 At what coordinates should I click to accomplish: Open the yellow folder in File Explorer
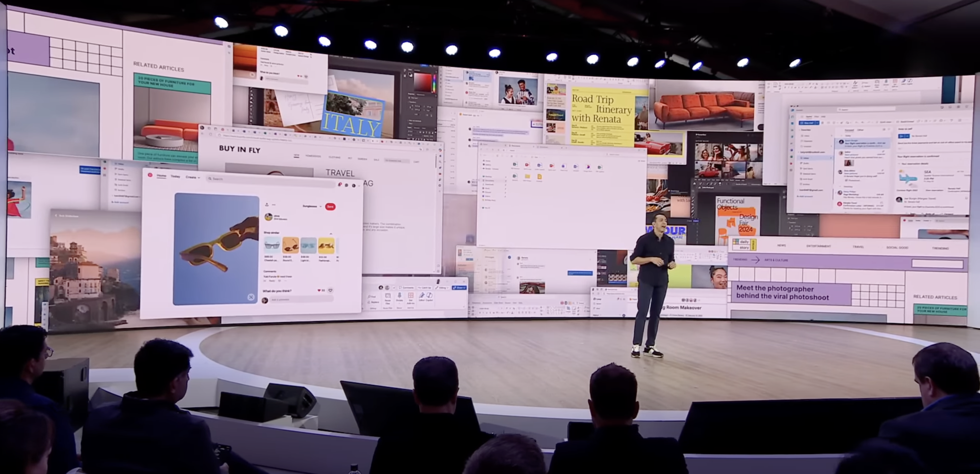click(x=528, y=176)
